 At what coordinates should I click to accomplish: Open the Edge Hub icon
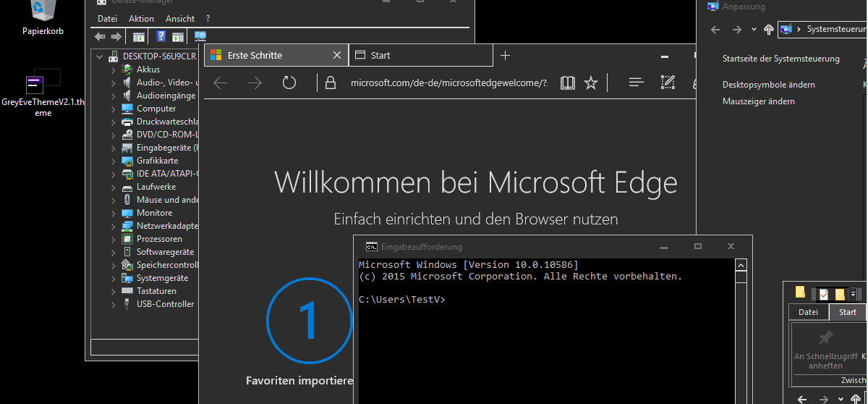tap(637, 83)
